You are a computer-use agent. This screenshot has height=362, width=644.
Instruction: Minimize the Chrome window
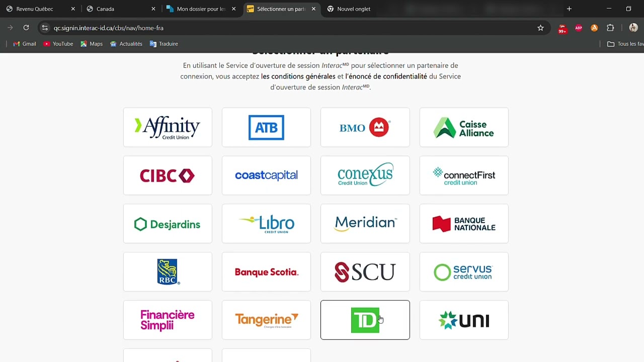pyautogui.click(x=609, y=9)
